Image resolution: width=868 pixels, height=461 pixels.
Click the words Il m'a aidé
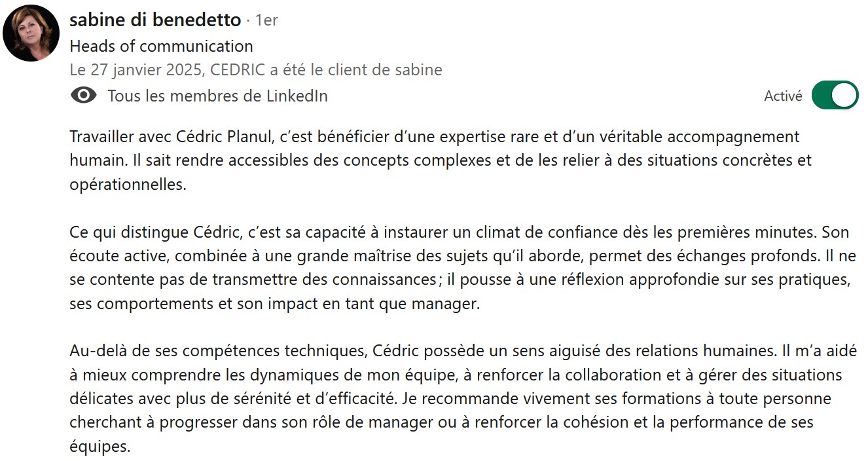pos(820,350)
